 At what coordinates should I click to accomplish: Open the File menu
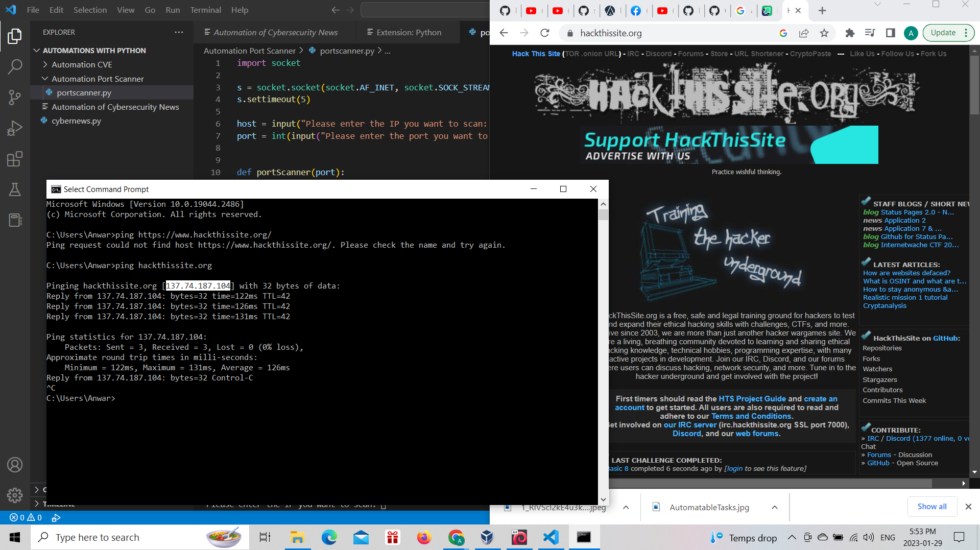(33, 10)
